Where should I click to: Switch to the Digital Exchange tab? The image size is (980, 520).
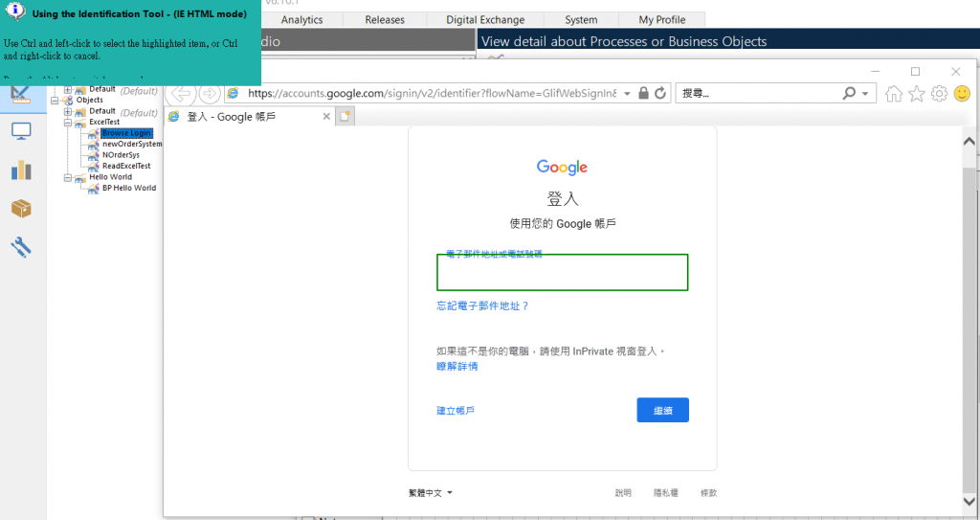(485, 20)
